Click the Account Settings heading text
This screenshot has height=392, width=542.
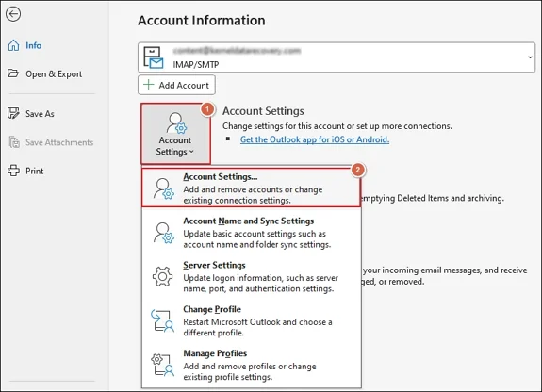pos(263,111)
